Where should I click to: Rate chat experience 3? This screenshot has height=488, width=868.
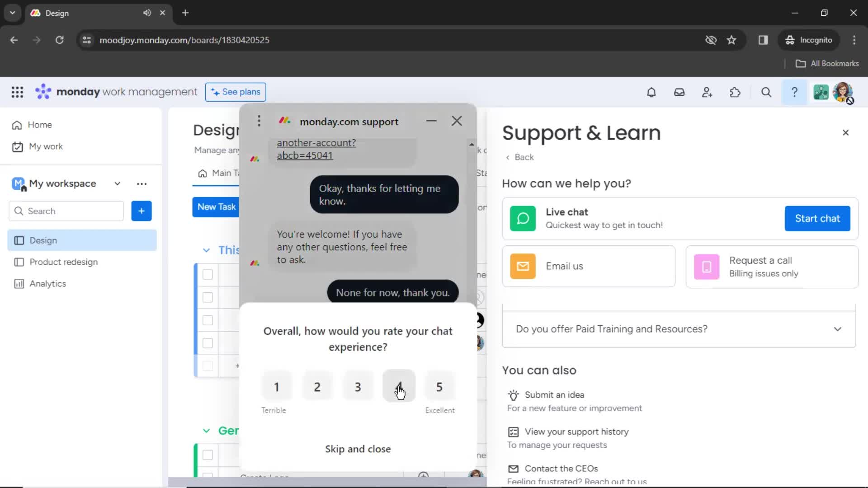tap(358, 386)
